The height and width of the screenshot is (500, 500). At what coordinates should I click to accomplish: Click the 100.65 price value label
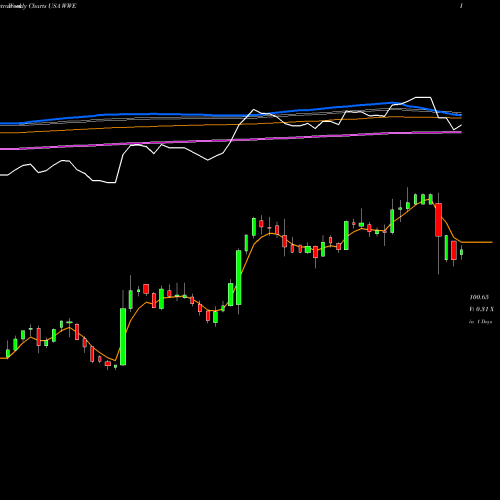click(x=479, y=297)
